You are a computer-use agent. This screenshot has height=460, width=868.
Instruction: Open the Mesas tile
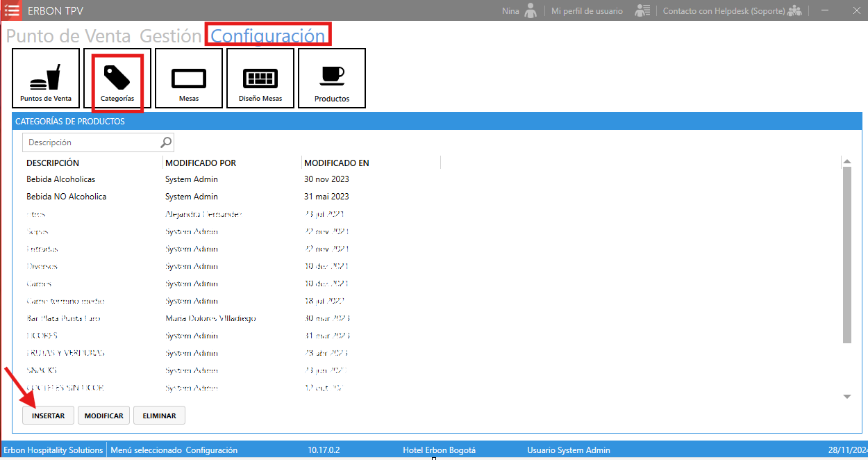(189, 79)
